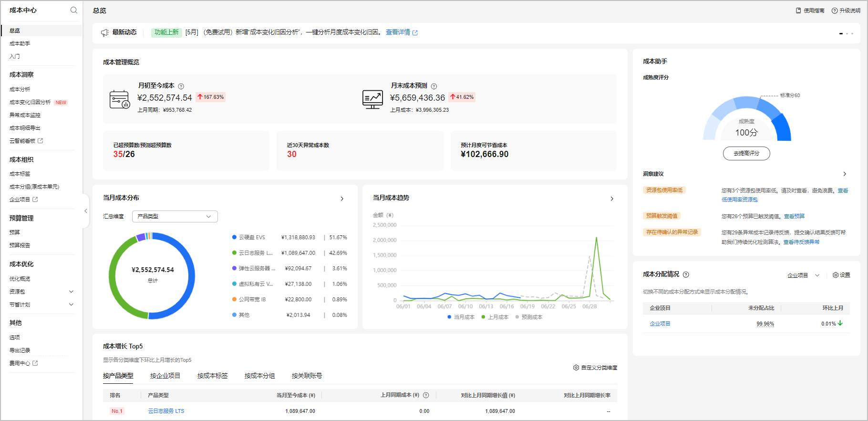
Task: Collapse the sidebar using the edge handle
Action: [86, 211]
